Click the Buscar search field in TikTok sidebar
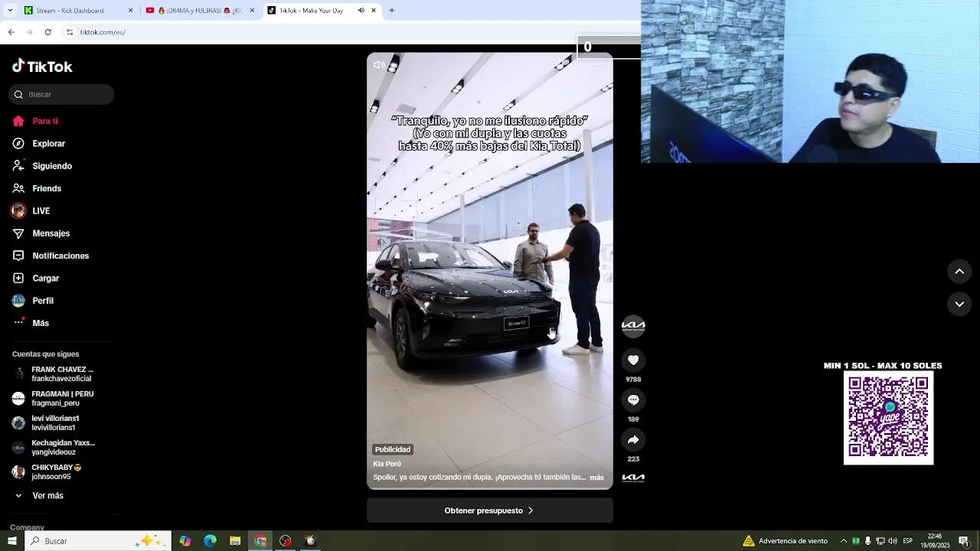 coord(61,94)
